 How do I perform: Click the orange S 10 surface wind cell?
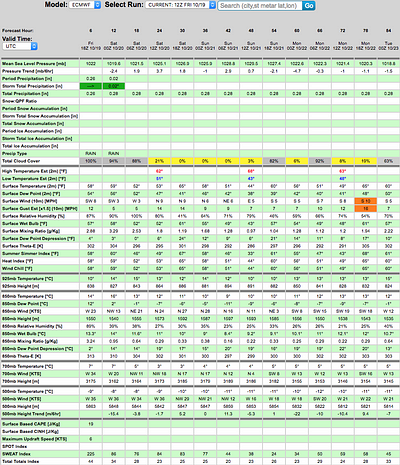pos(366,201)
